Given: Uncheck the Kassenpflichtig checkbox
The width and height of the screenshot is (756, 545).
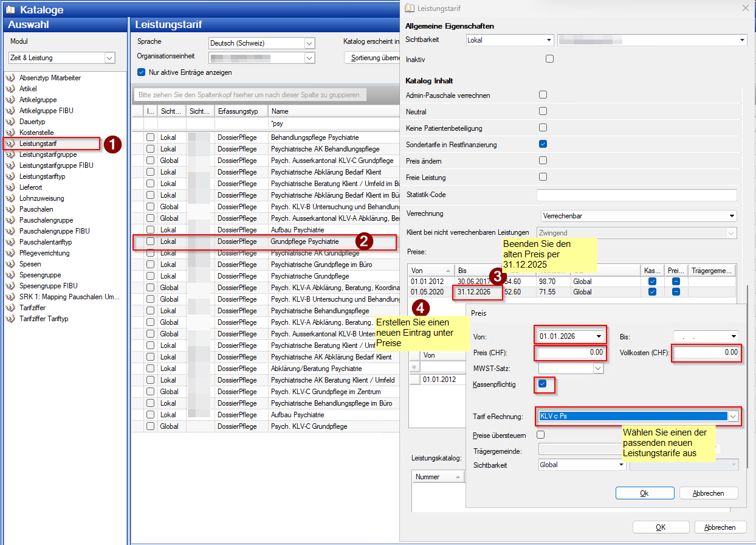Looking at the screenshot, I should (x=543, y=384).
